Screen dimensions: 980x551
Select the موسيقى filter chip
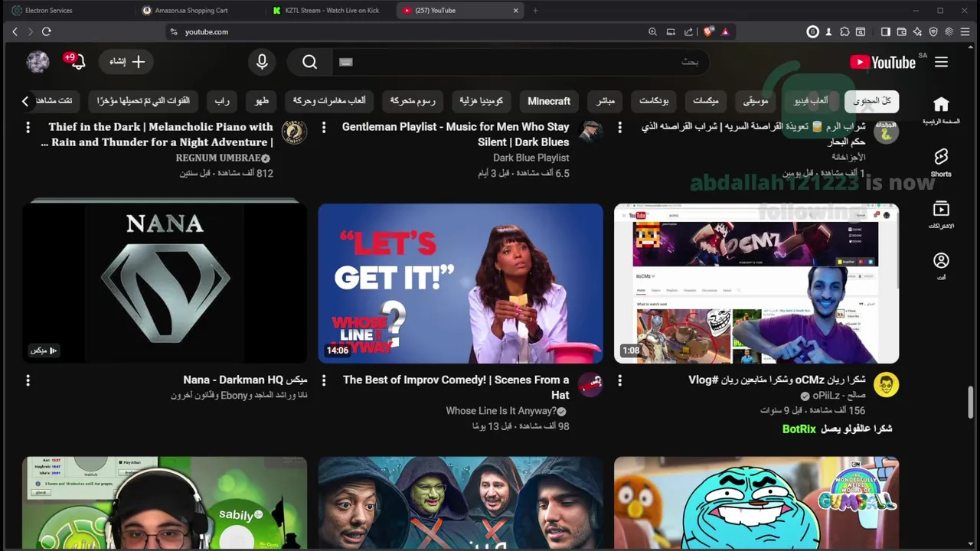756,101
